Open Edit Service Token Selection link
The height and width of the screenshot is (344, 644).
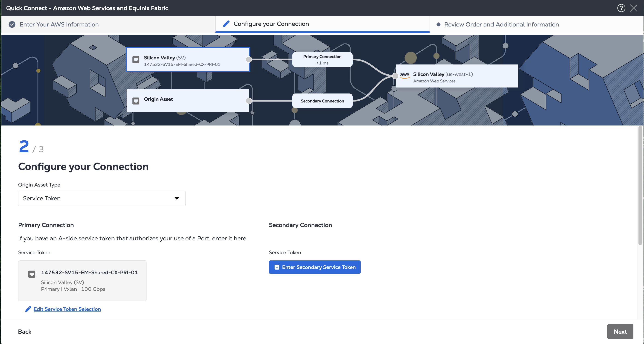[x=67, y=309]
